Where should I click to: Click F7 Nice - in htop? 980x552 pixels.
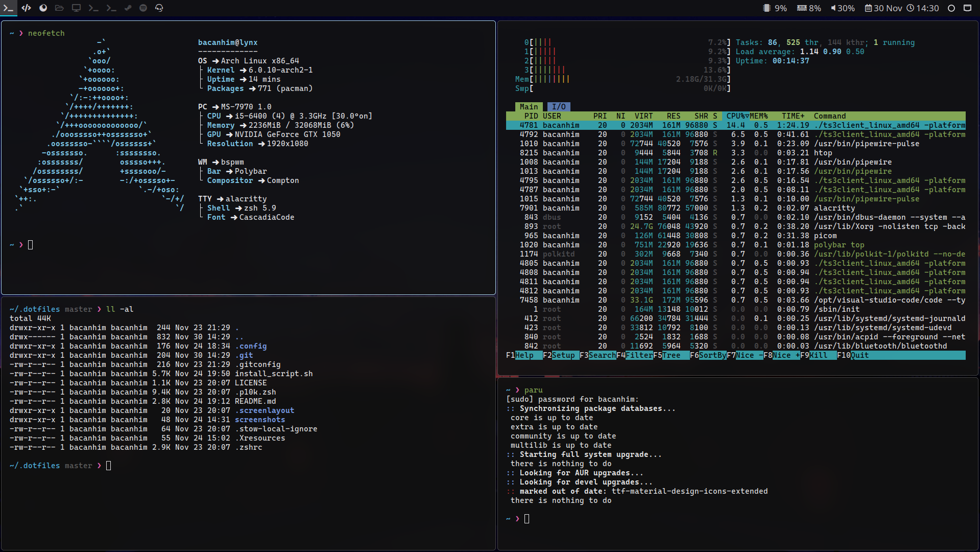(x=745, y=355)
